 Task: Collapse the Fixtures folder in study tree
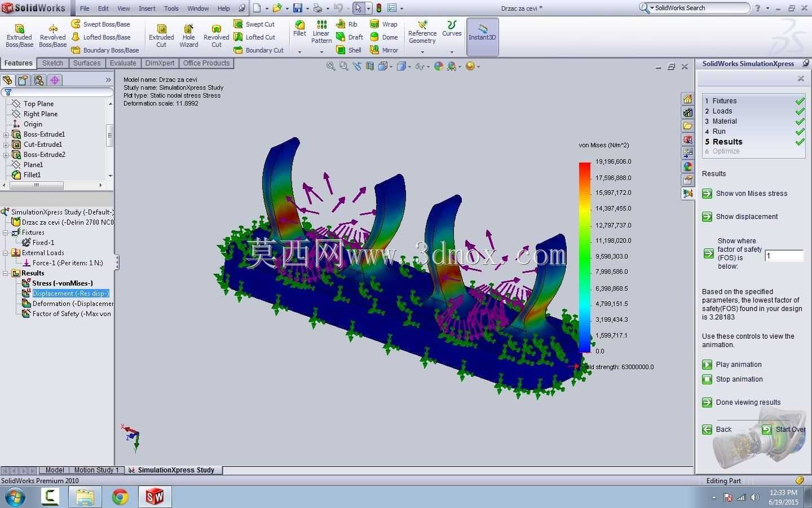(6, 233)
